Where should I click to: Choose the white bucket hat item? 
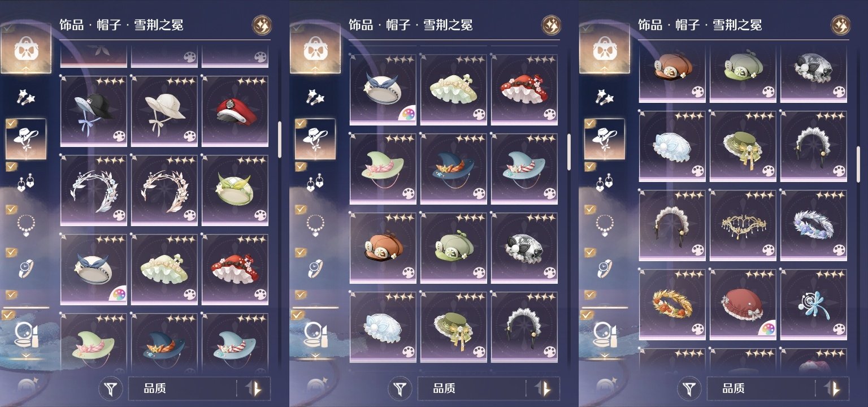click(x=164, y=111)
